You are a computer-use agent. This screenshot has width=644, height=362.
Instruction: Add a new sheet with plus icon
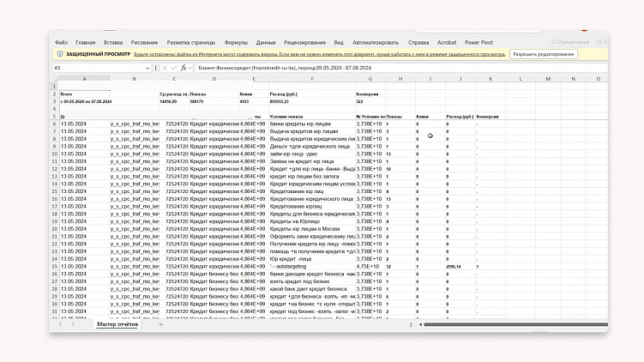(160, 324)
